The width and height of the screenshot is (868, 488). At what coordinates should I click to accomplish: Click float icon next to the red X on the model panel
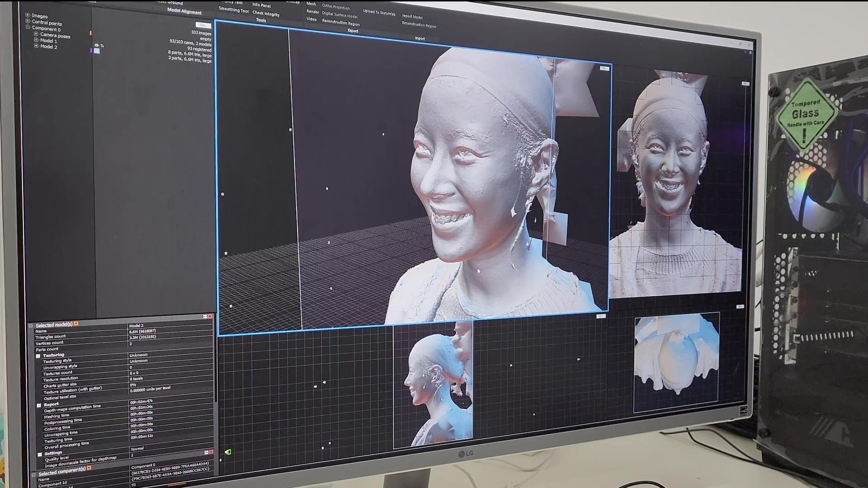click(x=205, y=316)
